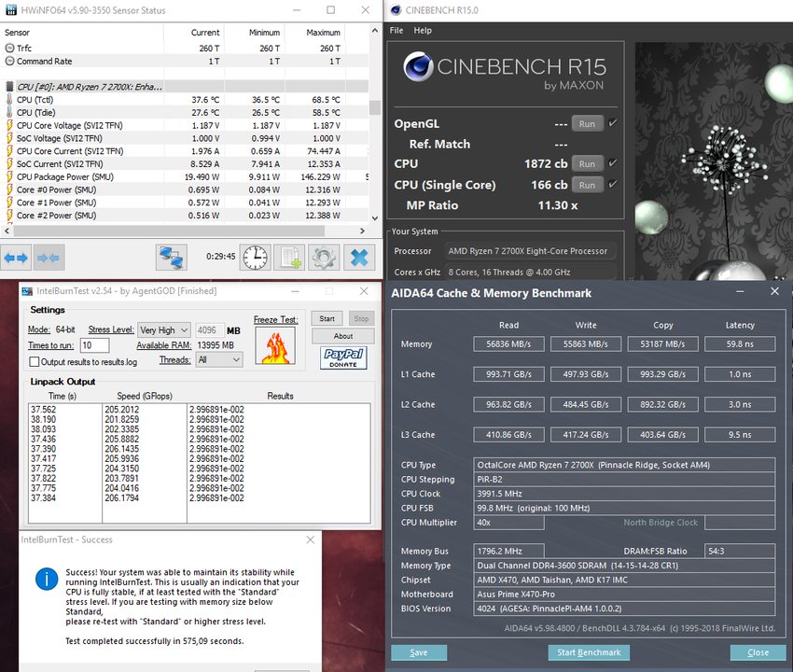Enable Output results to results.log checkbox
This screenshot has height=672, width=793.
[35, 362]
